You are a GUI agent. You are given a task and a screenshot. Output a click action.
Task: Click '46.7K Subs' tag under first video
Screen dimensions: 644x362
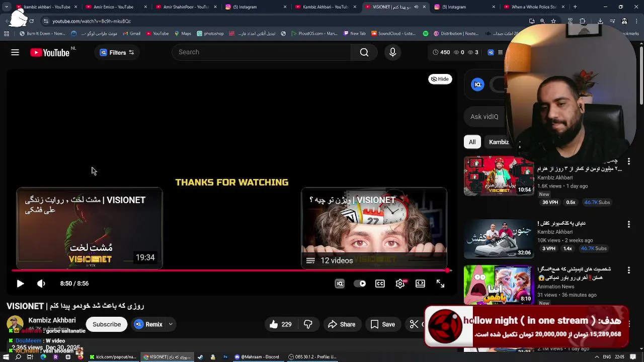[597, 202]
